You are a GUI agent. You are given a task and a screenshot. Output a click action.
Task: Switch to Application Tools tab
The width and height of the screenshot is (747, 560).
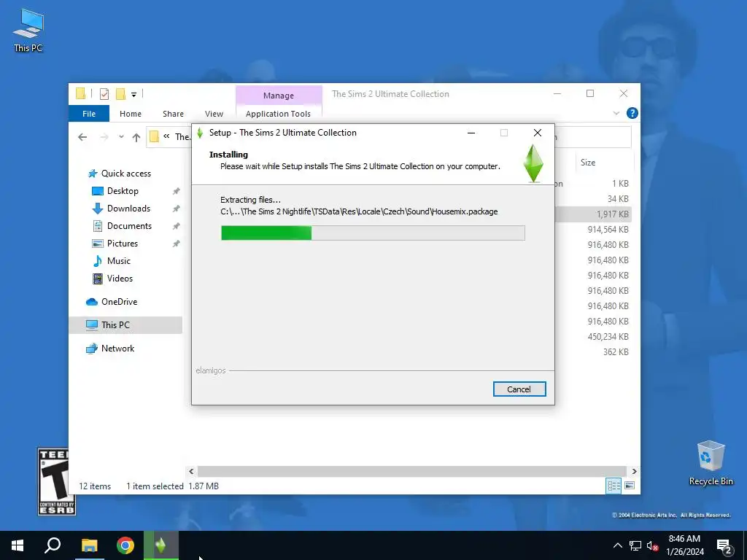click(x=278, y=113)
